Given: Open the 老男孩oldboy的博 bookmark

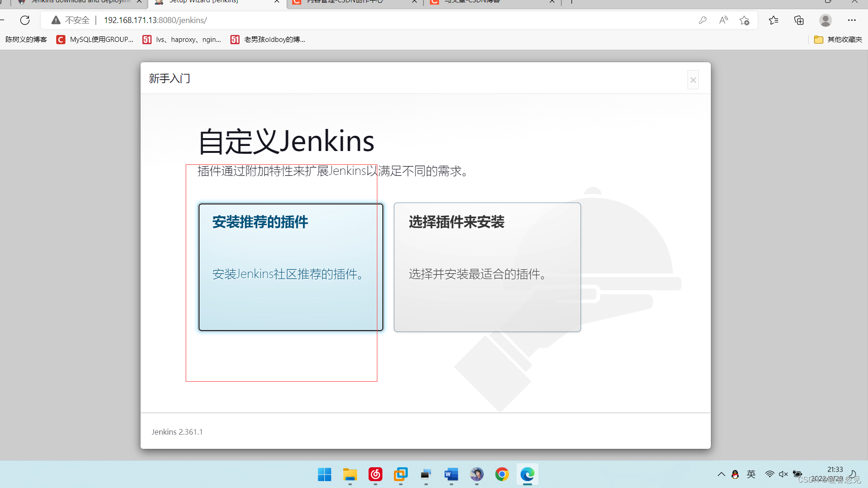Looking at the screenshot, I should (x=268, y=40).
